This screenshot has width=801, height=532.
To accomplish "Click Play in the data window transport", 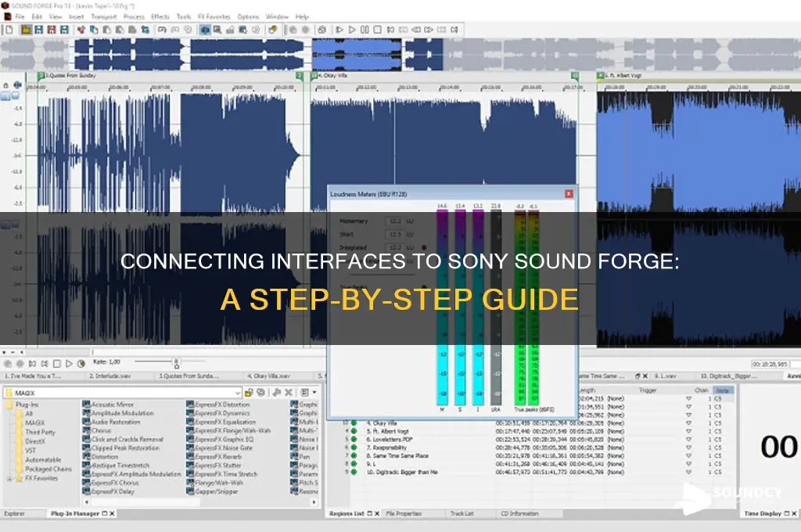I will coord(69,363).
